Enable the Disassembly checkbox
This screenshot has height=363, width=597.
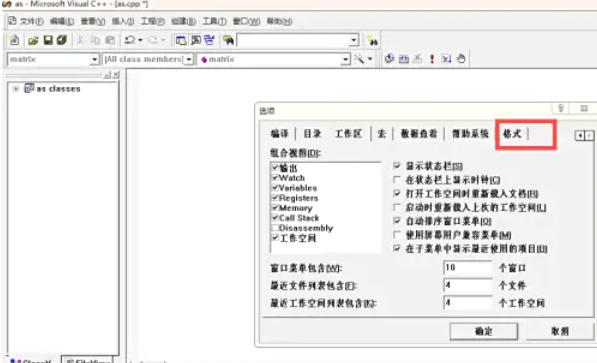[x=275, y=227]
